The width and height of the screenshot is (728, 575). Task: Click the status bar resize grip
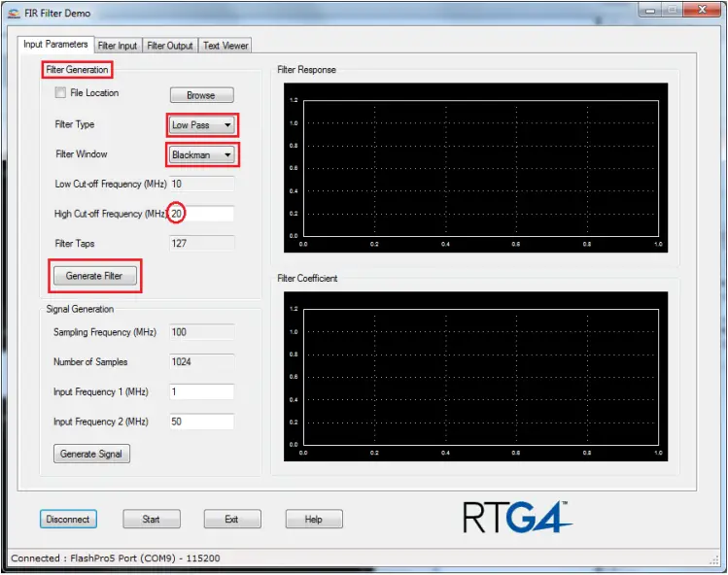[x=714, y=560]
